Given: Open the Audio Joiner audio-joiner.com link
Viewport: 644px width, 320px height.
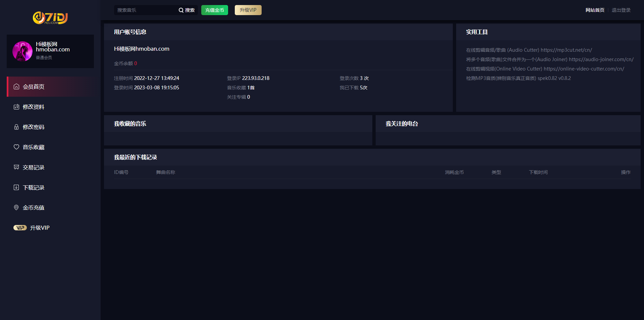Looking at the screenshot, I should pyautogui.click(x=550, y=59).
